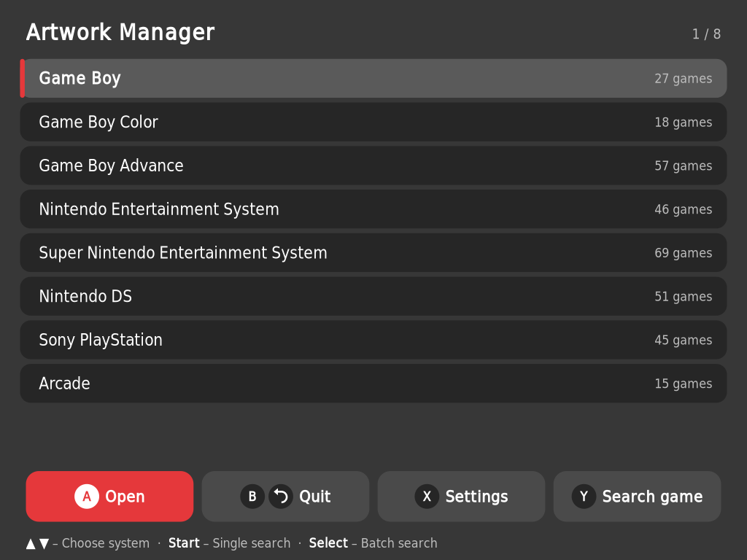
Task: Select the Game Boy Color row
Action: tap(373, 122)
